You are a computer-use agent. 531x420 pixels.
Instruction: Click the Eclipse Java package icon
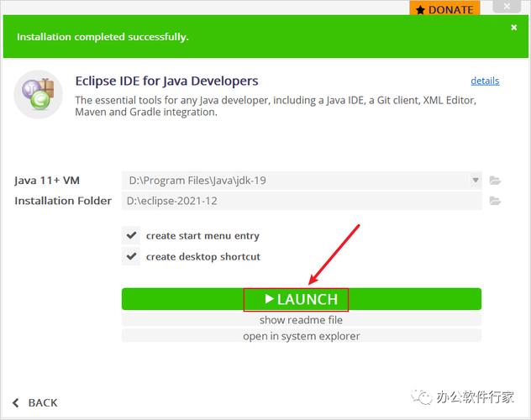coord(38,94)
